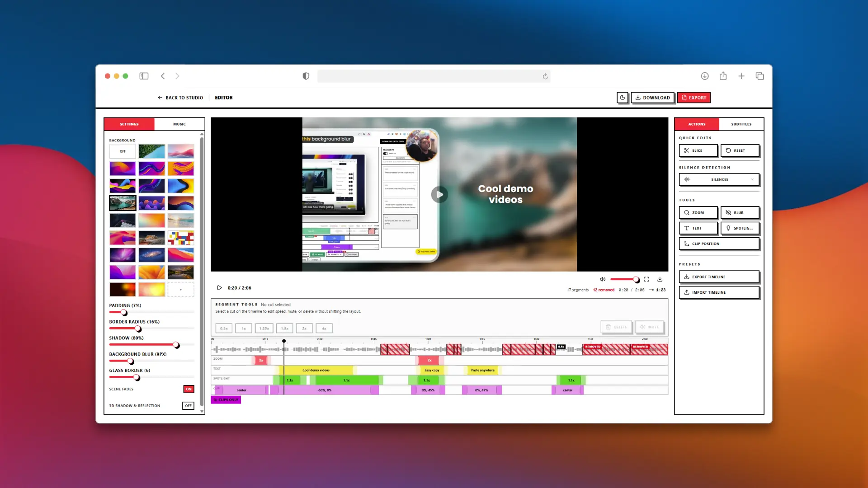Screen dimensions: 868x488
Task: Add custom background via dashed slot
Action: [x=181, y=290]
